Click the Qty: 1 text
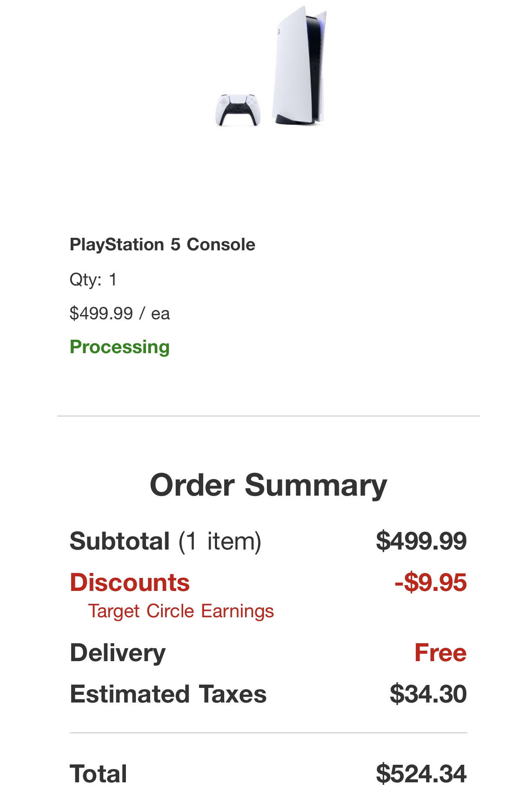522x812 pixels. tap(93, 279)
